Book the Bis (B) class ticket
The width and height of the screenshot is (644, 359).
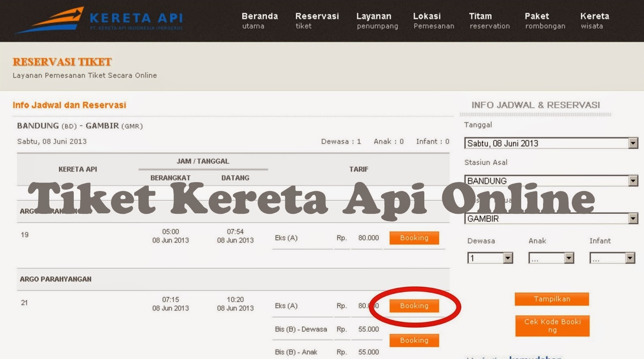[x=414, y=340]
